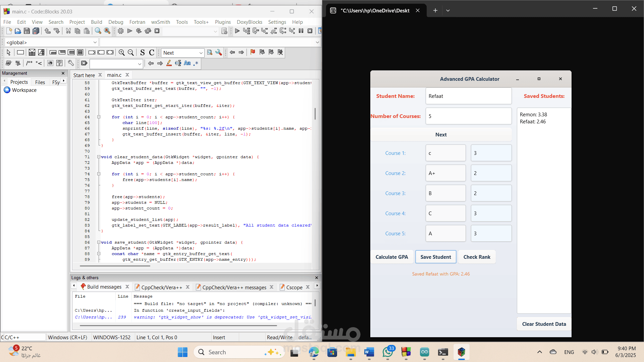Toggle Source S button in toolbar
The image size is (644, 362).
pyautogui.click(x=143, y=53)
